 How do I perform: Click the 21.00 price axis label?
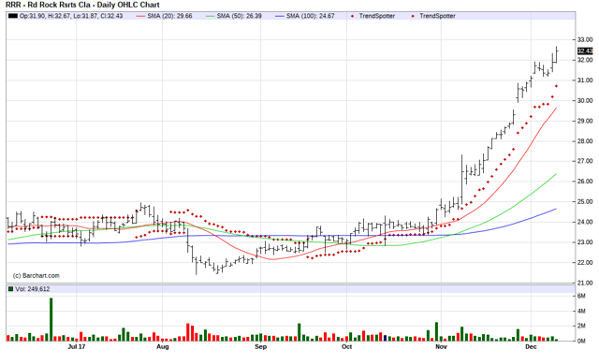click(585, 283)
